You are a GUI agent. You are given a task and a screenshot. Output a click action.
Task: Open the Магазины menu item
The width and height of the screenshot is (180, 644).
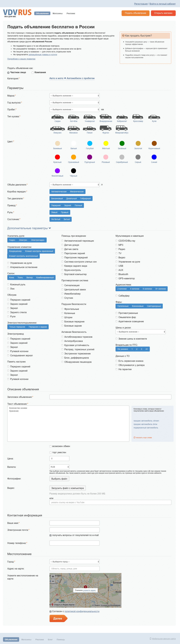58,14
